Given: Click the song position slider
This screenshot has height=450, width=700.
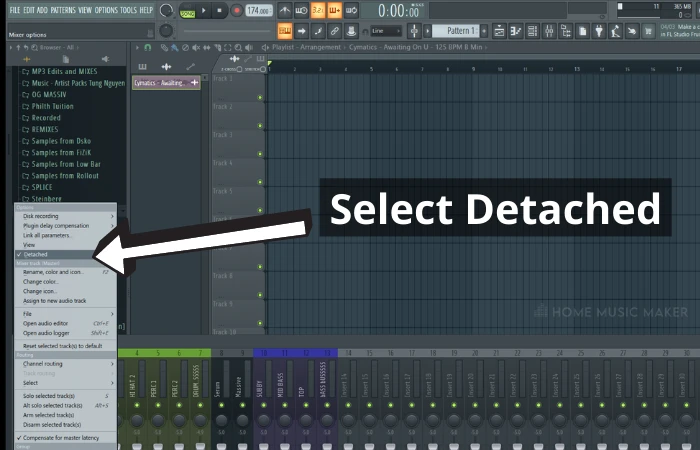Looking at the screenshot, I should coord(227,31).
